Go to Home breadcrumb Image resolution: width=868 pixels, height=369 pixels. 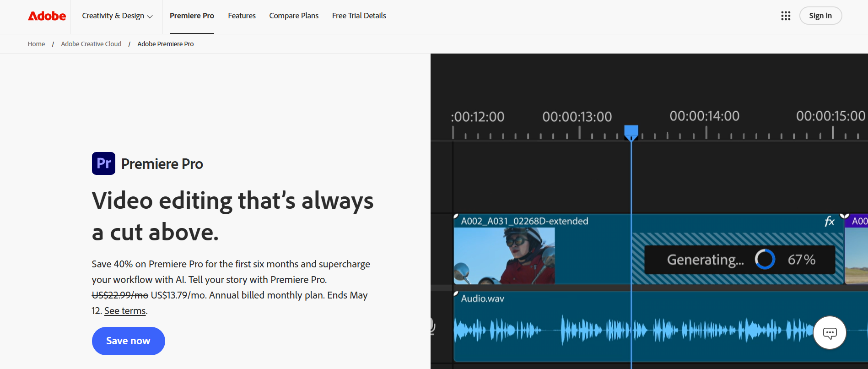pyautogui.click(x=36, y=44)
